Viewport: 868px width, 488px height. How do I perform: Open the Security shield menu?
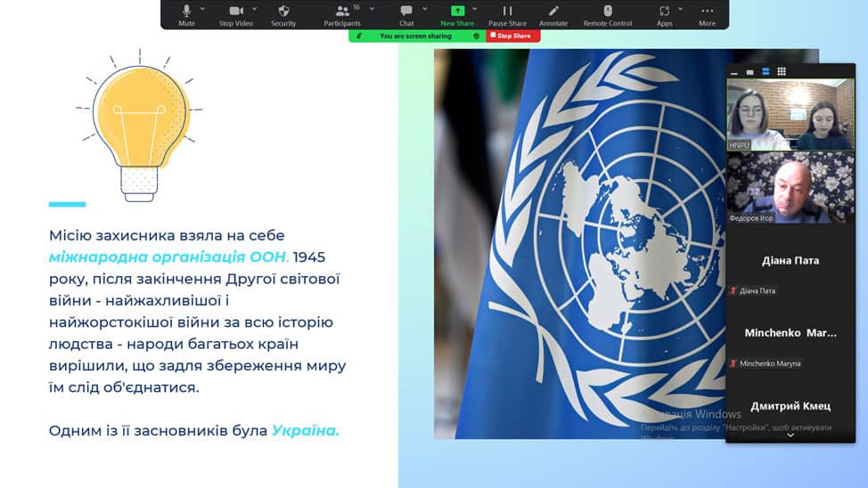283,15
